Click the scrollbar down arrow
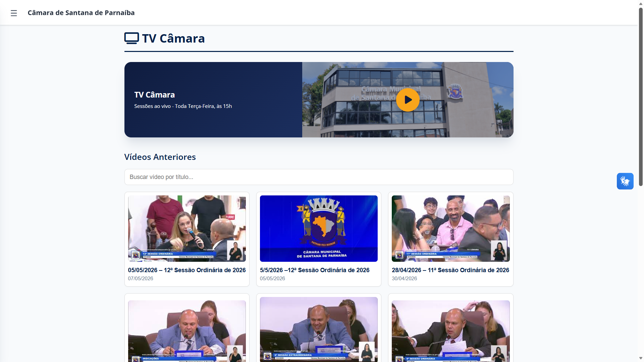This screenshot has width=644, height=362. click(641, 358)
